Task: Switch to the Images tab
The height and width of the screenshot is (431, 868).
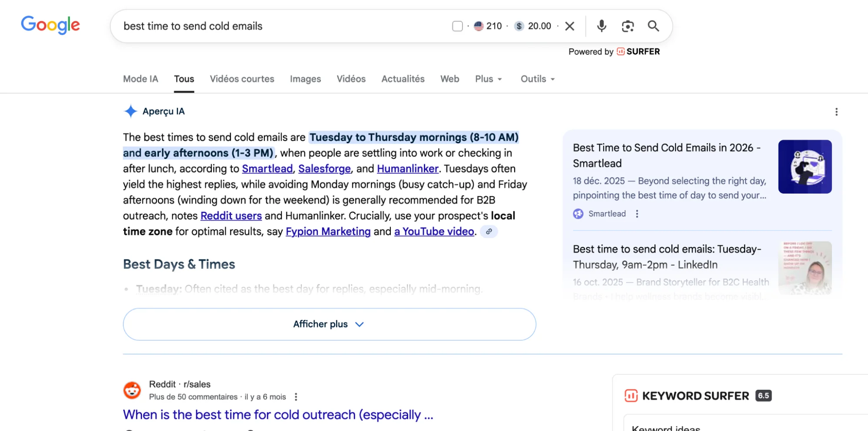Action: click(x=305, y=79)
